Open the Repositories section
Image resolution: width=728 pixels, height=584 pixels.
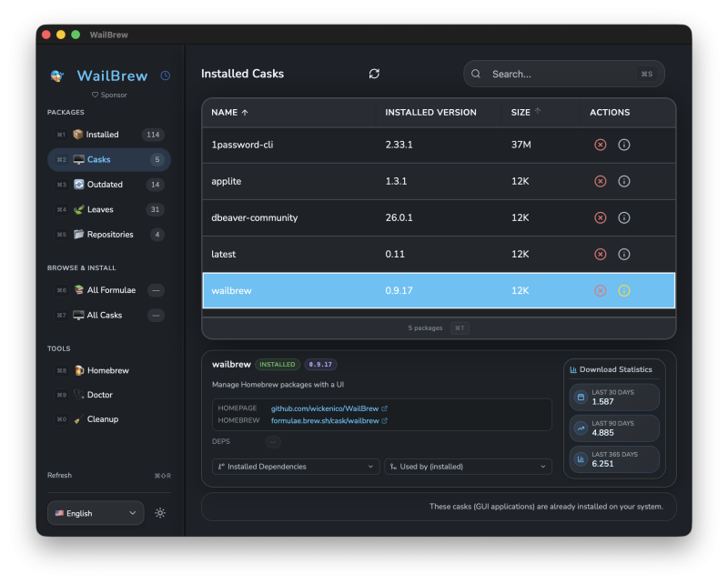click(109, 235)
